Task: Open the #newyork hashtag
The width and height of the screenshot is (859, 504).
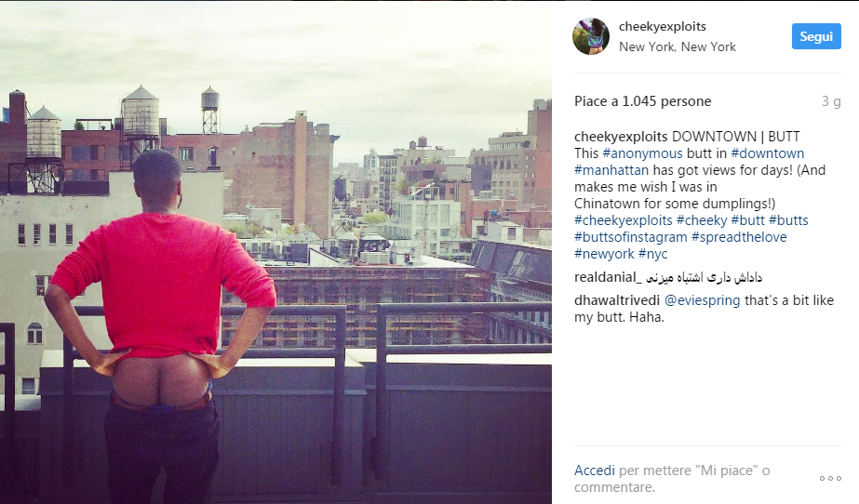Action: click(x=604, y=254)
